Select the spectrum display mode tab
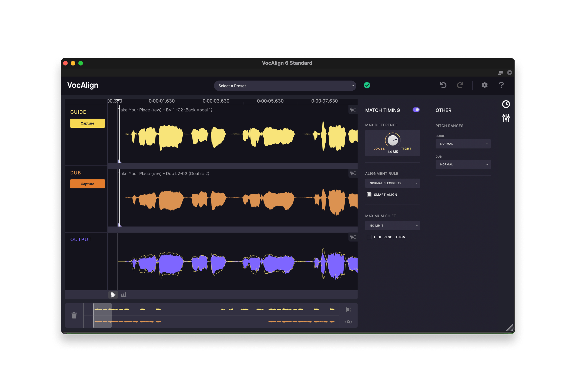 [x=124, y=295]
